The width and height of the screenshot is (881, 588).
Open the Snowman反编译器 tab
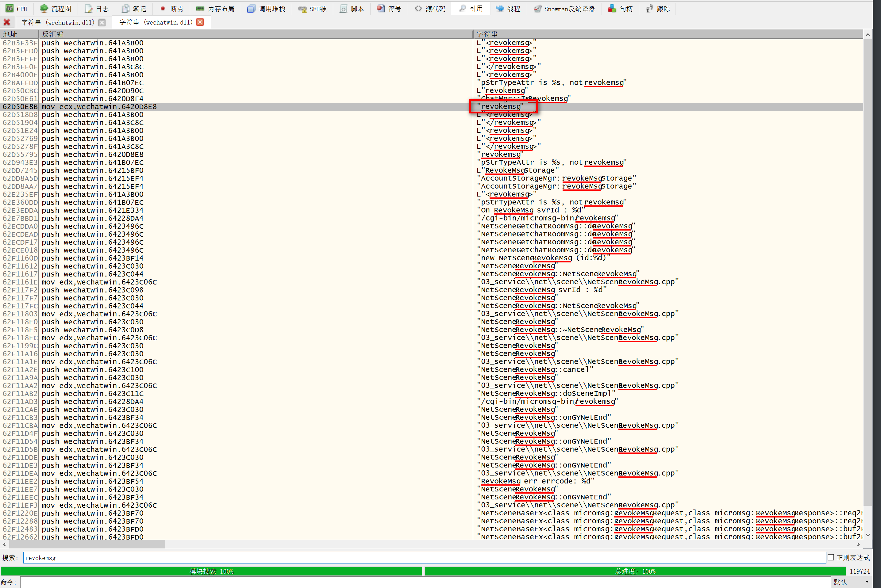point(565,9)
